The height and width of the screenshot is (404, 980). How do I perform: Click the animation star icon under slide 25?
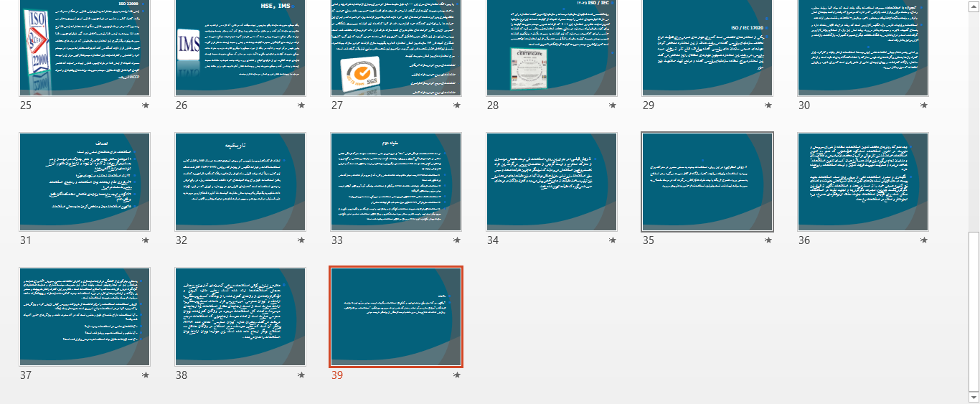click(x=146, y=105)
